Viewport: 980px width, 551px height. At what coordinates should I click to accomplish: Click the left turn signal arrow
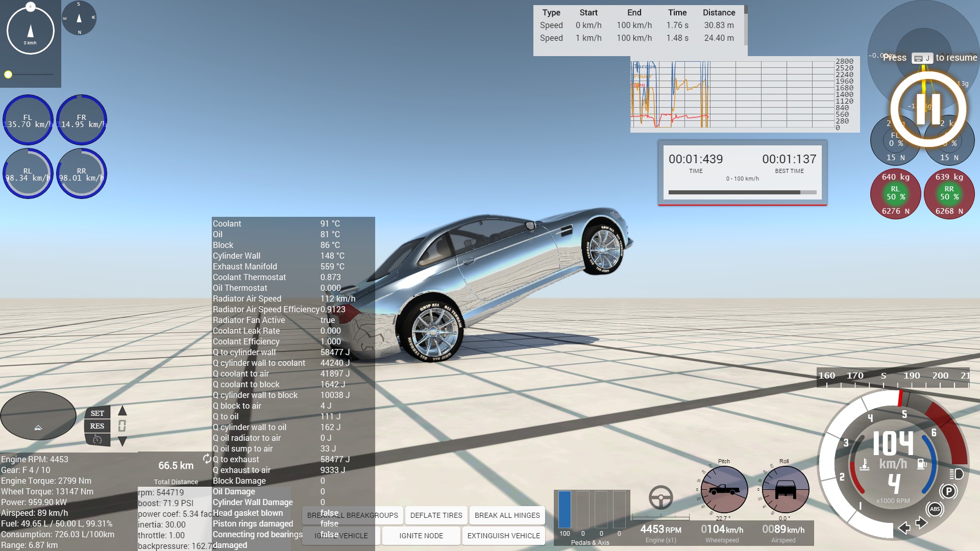pyautogui.click(x=904, y=528)
